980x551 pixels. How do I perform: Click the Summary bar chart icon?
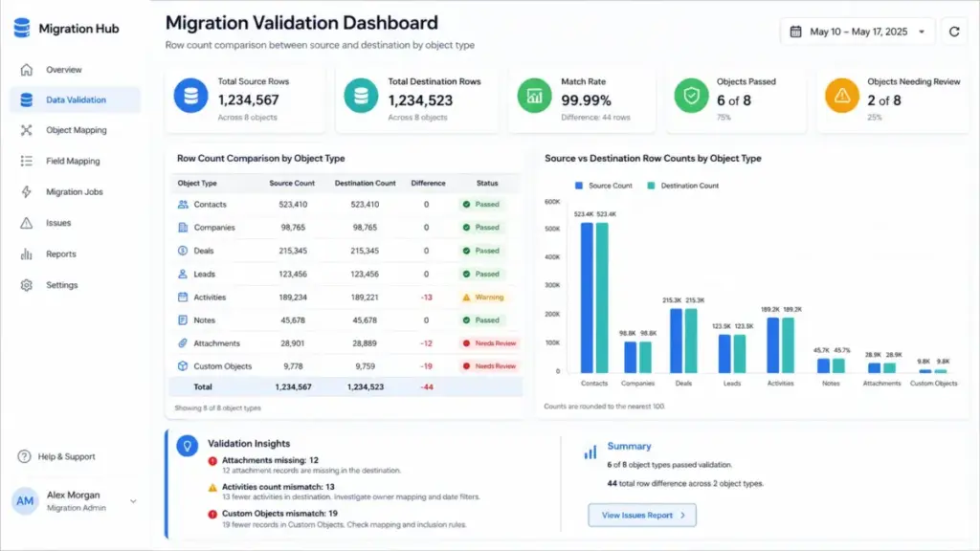coord(590,452)
